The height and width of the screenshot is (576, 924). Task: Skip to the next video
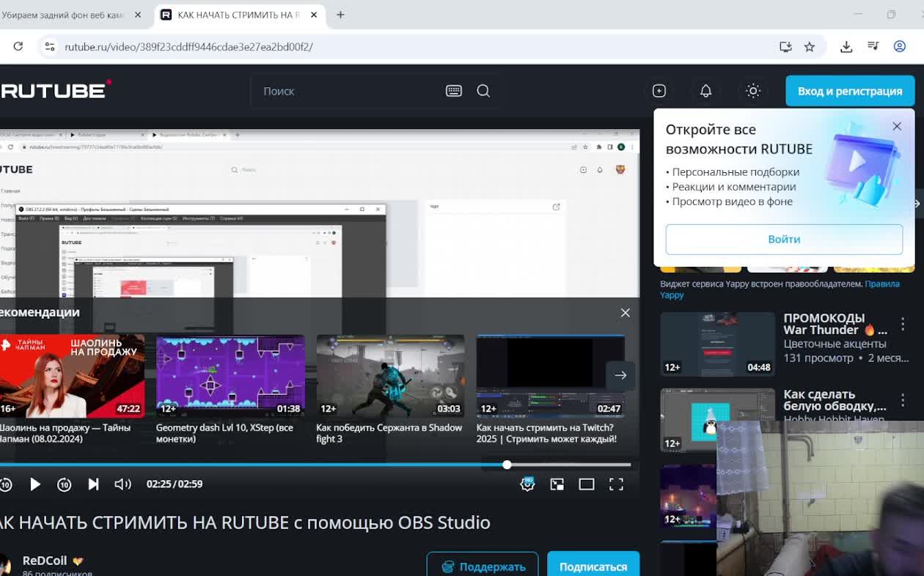tap(93, 484)
